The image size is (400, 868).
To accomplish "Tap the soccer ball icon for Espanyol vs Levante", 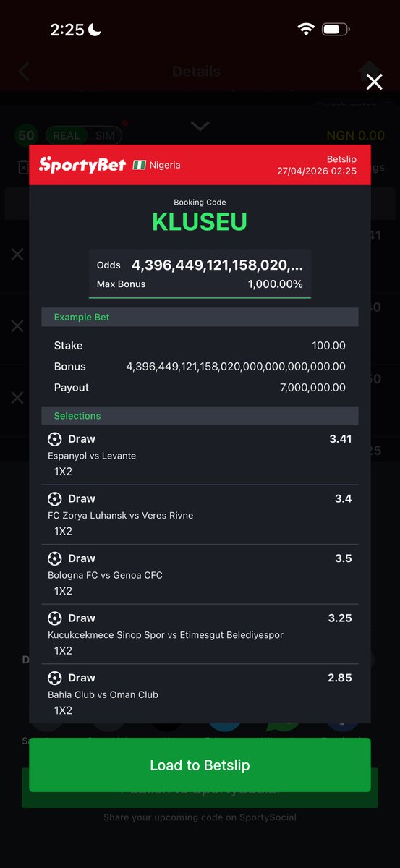I will [x=54, y=439].
